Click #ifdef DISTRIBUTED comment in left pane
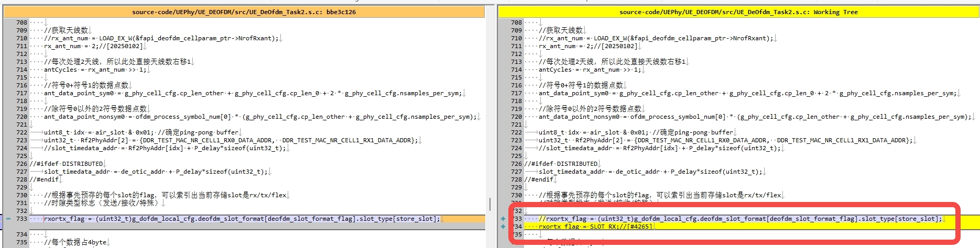 [x=67, y=164]
